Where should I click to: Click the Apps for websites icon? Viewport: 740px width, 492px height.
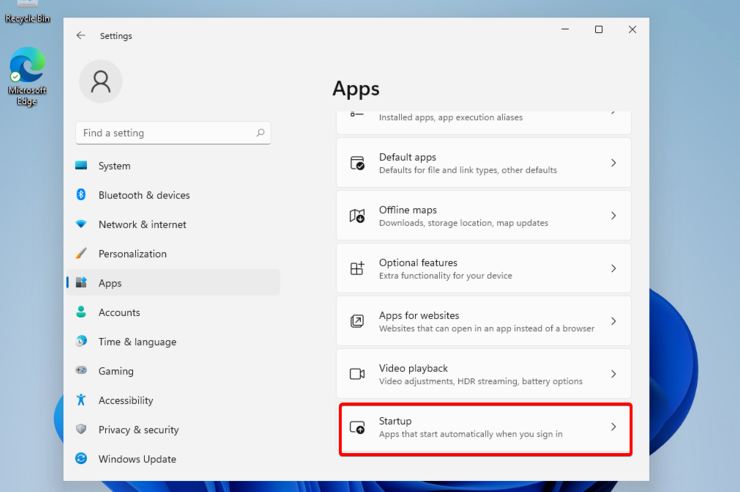(357, 321)
